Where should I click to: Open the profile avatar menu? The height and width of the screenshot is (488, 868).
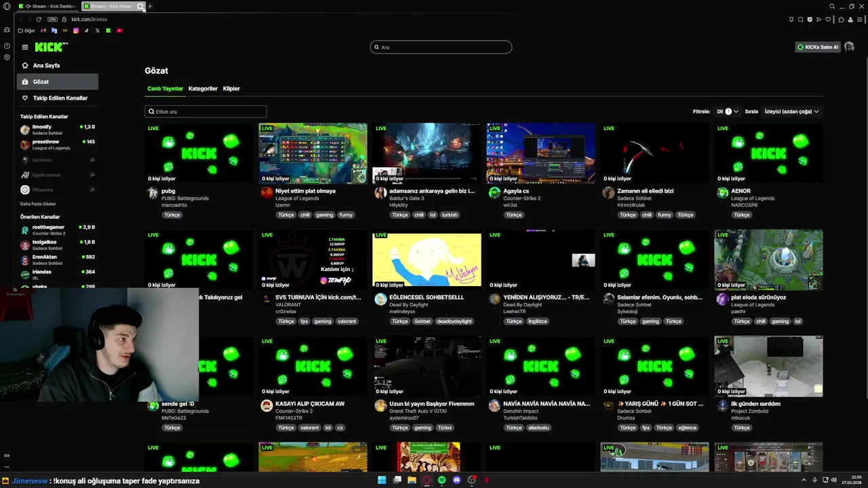pos(849,47)
